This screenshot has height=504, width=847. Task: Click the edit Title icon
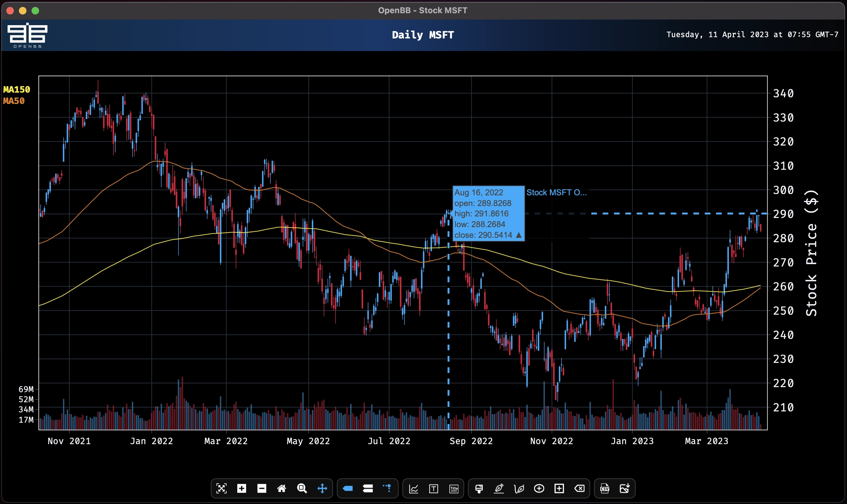[454, 489]
